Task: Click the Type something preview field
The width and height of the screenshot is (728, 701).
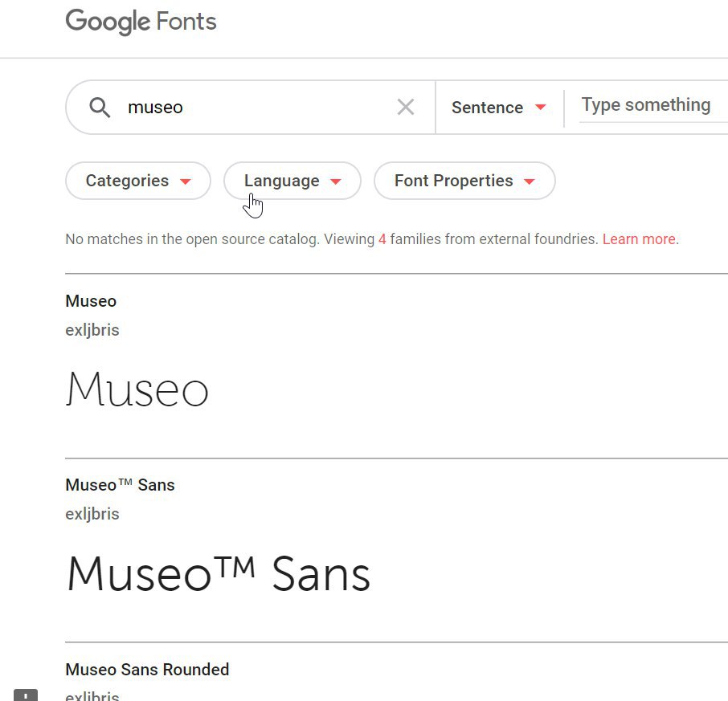Action: (x=653, y=106)
